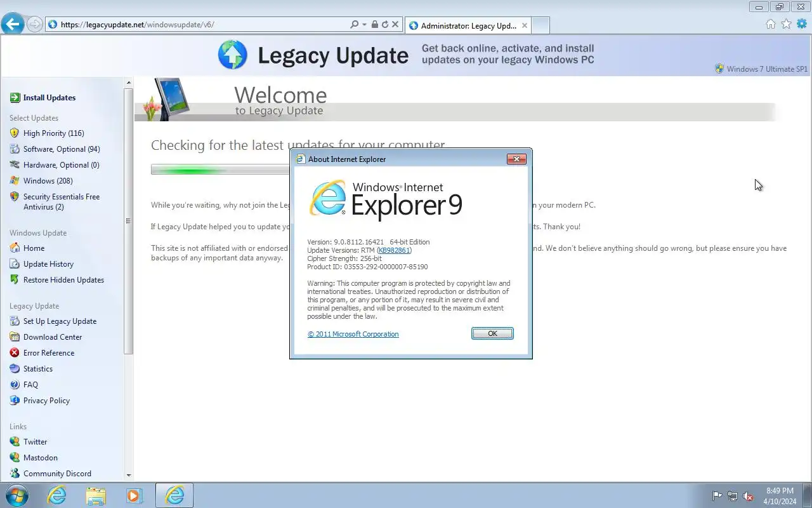Open Windows Explorer folder in taskbar
The height and width of the screenshot is (508, 812).
[96, 495]
